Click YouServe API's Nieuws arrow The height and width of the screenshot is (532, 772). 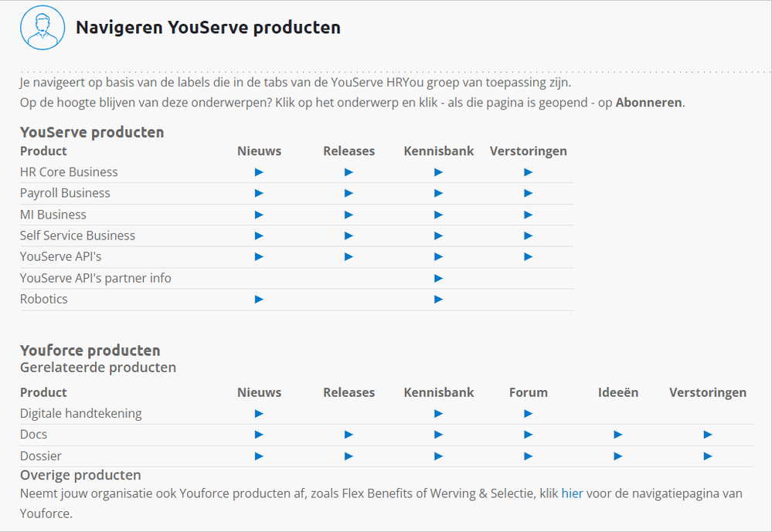pyautogui.click(x=259, y=256)
